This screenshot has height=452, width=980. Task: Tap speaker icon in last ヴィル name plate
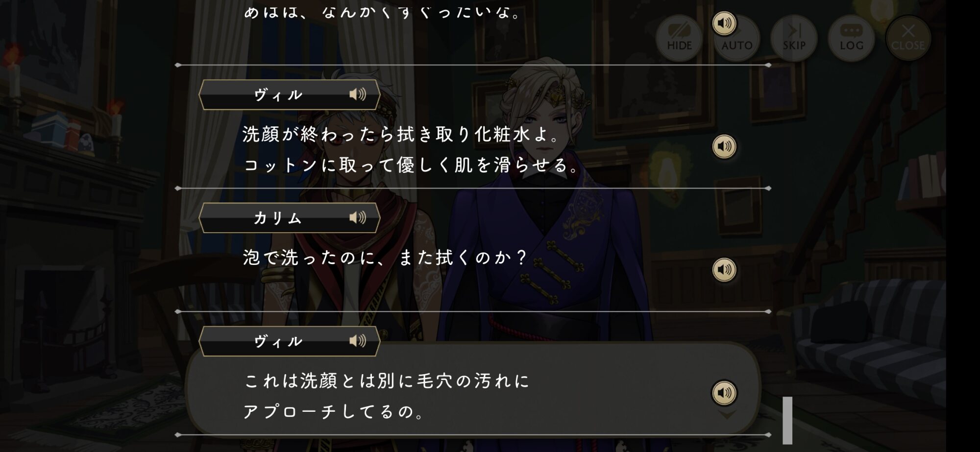tap(357, 341)
